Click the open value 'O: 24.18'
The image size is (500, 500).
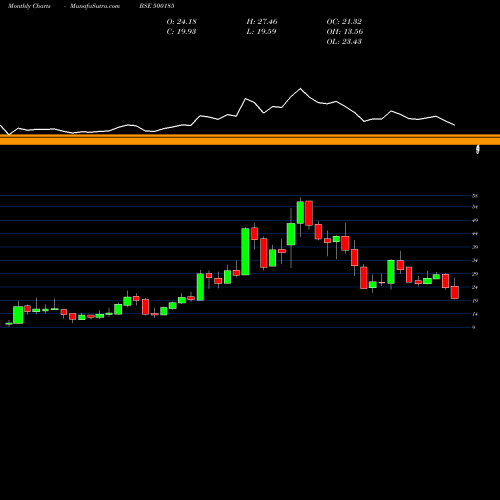[x=181, y=21]
